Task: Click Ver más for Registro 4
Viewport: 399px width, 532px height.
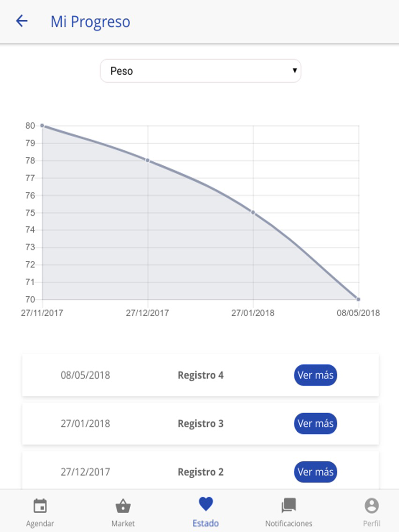Action: 315,375
